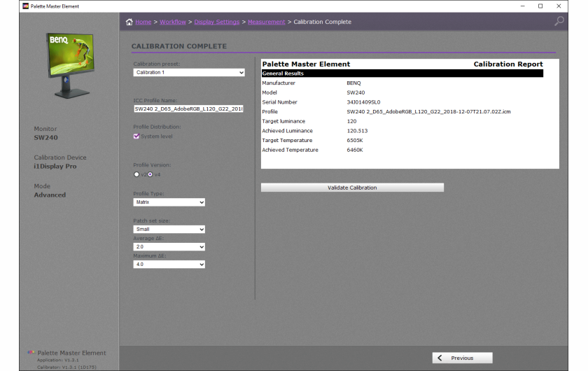Click the Achieved Luminance value 120.513
The width and height of the screenshot is (588, 371).
[357, 131]
